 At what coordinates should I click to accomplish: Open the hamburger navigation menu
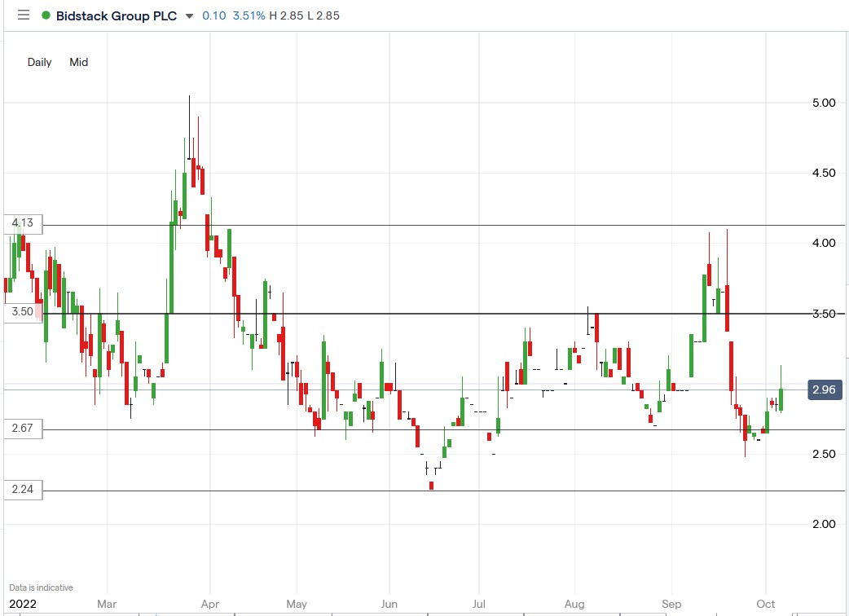[x=24, y=15]
